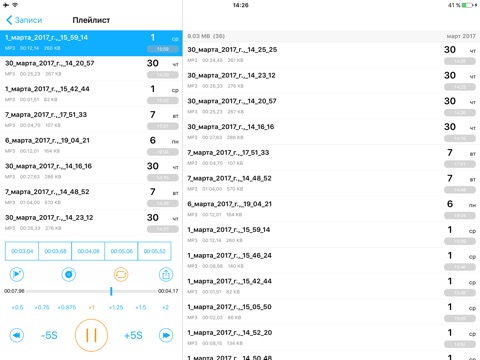The width and height of the screenshot is (480, 360).
Task: Open recording 1_марта_2017_г.,_15_05_50 in right list
Action: point(331,312)
